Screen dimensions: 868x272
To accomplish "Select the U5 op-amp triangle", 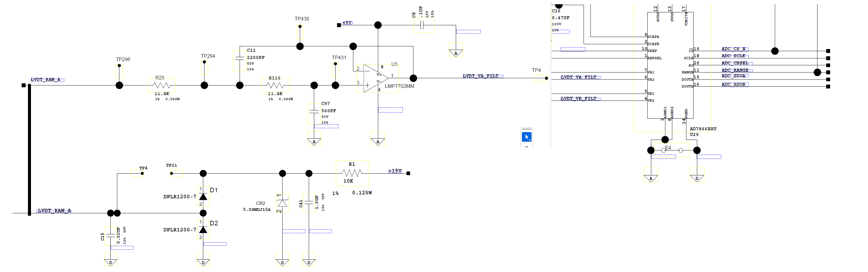I will (376, 78).
